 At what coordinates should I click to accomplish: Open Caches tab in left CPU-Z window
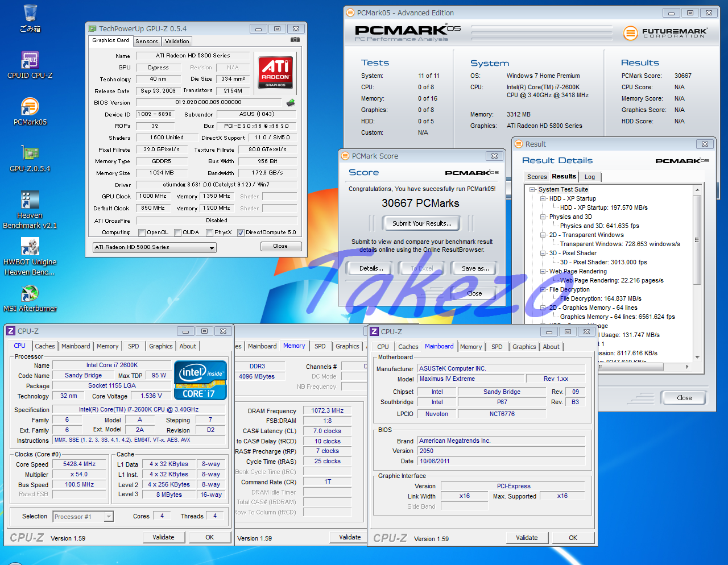[45, 346]
